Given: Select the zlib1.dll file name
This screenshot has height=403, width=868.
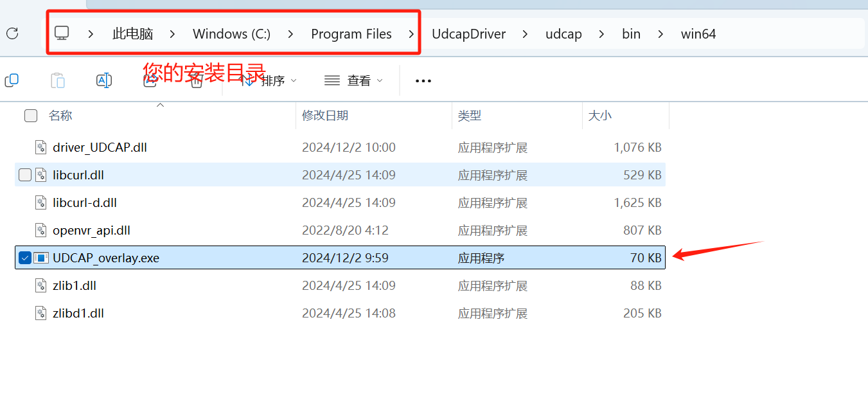Looking at the screenshot, I should click(x=75, y=285).
